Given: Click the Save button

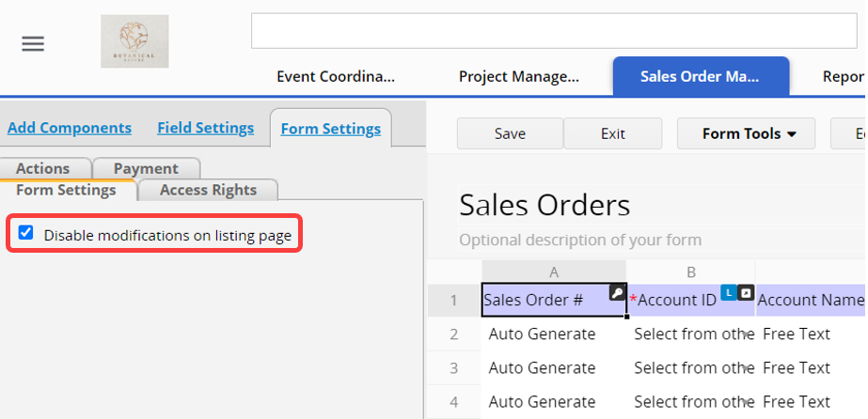Looking at the screenshot, I should point(510,133).
